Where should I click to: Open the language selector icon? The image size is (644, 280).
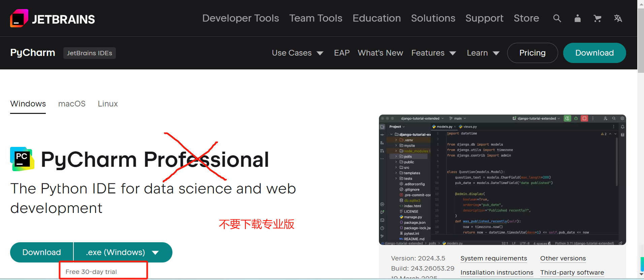pyautogui.click(x=618, y=18)
